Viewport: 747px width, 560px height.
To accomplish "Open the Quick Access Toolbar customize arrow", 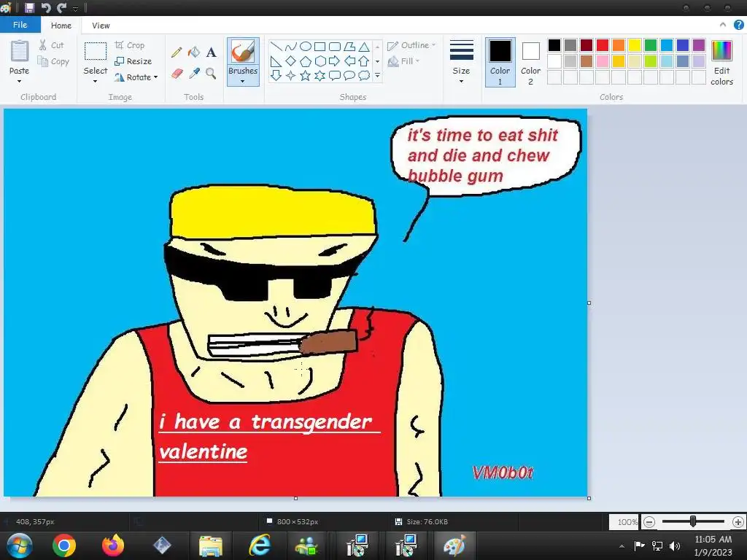I will (75, 8).
